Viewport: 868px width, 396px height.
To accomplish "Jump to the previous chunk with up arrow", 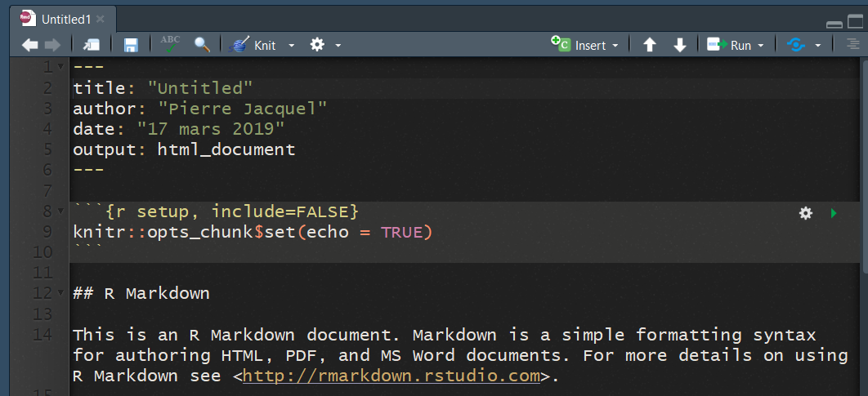I will click(650, 46).
